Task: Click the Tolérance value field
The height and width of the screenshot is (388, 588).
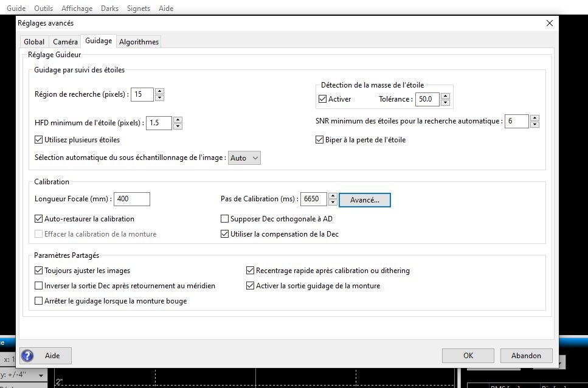Action: pos(427,99)
